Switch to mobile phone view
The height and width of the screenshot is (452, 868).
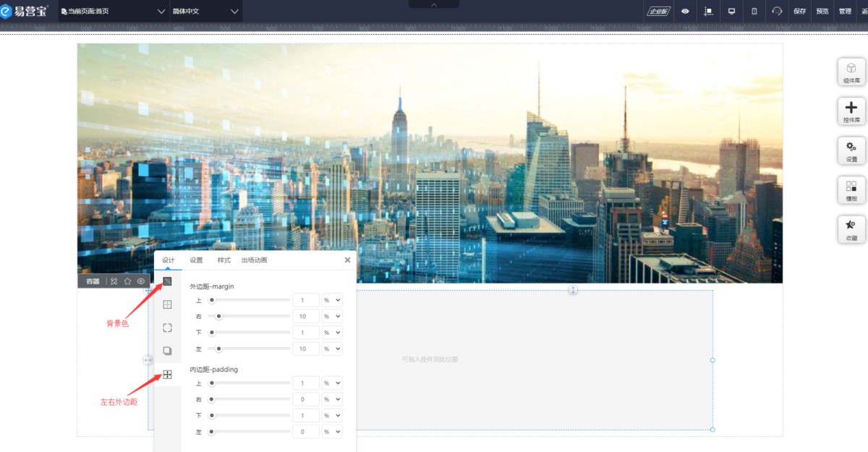tap(754, 11)
